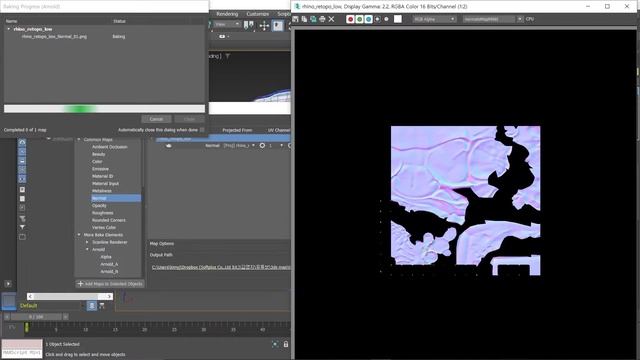
Task: Collapse Common Maps group
Action: [x=79, y=139]
